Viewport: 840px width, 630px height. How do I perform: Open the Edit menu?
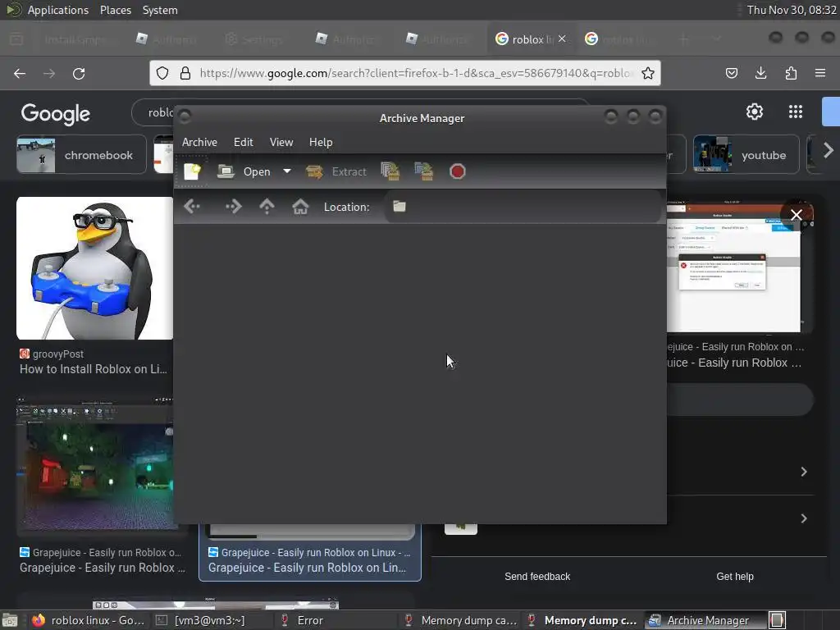click(243, 142)
